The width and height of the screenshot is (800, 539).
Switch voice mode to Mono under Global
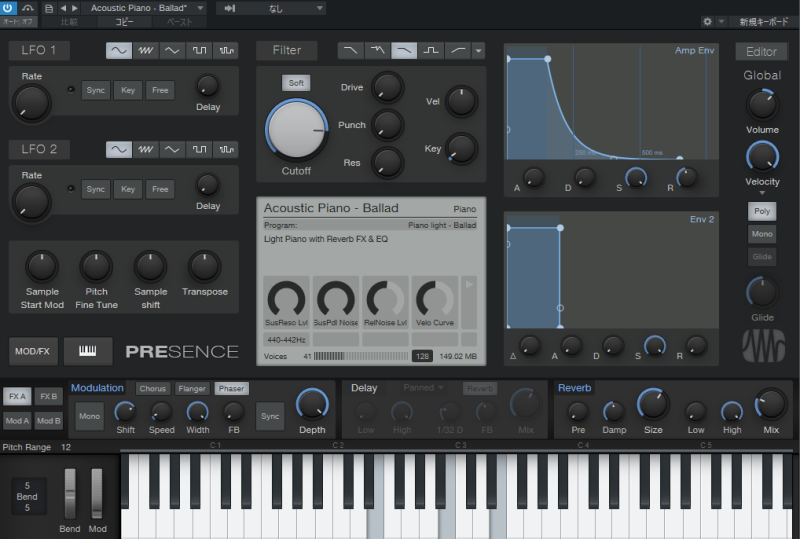[761, 234]
